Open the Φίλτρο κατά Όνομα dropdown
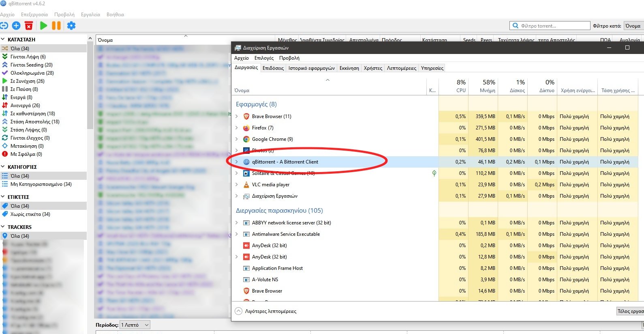Screen dimensions: 644x334 (x=633, y=26)
